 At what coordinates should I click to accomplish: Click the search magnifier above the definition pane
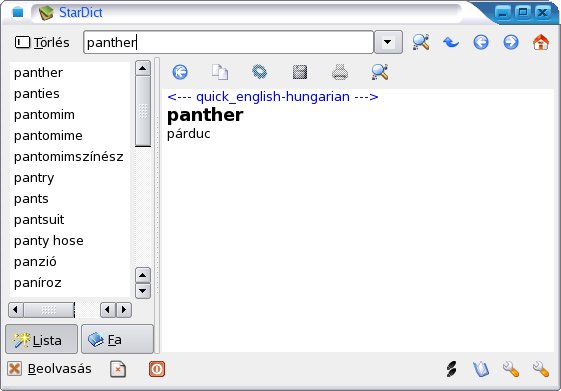pyautogui.click(x=380, y=72)
